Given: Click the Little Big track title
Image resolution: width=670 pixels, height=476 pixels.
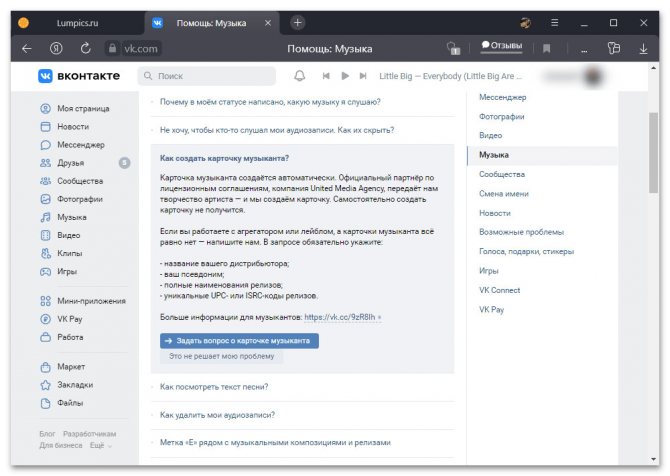Looking at the screenshot, I should pyautogui.click(x=450, y=76).
